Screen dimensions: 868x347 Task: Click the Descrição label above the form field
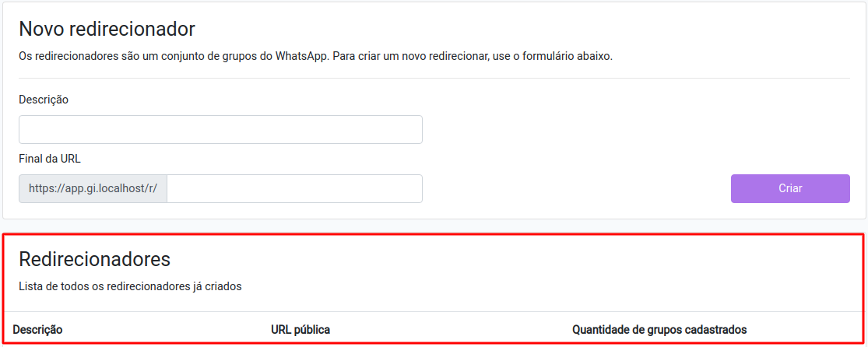44,100
